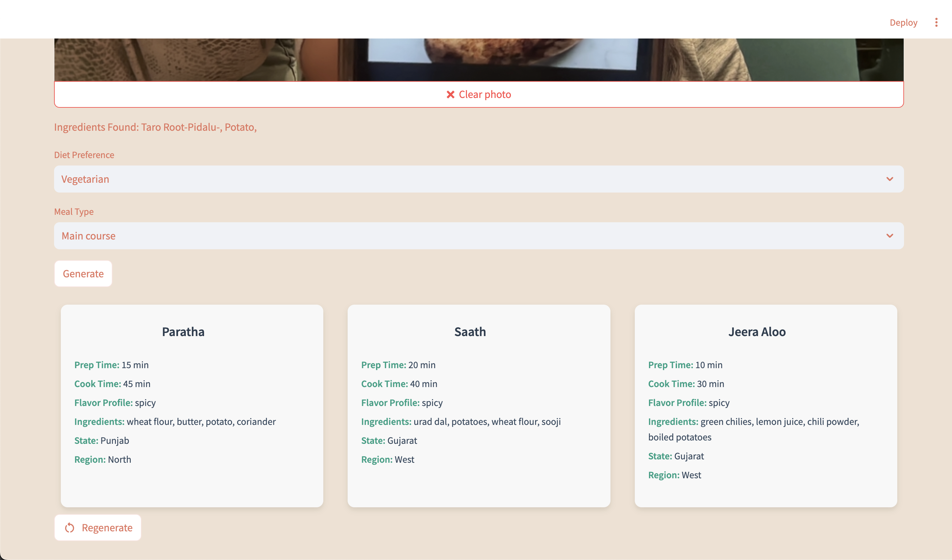952x560 pixels.
Task: Select the Jeera Aloo recipe card title
Action: pos(757,332)
